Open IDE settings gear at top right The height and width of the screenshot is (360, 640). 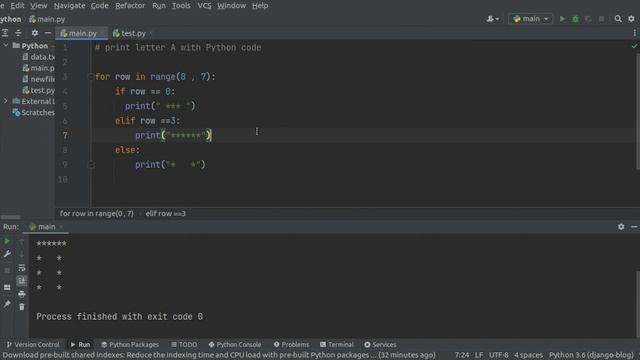(x=631, y=19)
